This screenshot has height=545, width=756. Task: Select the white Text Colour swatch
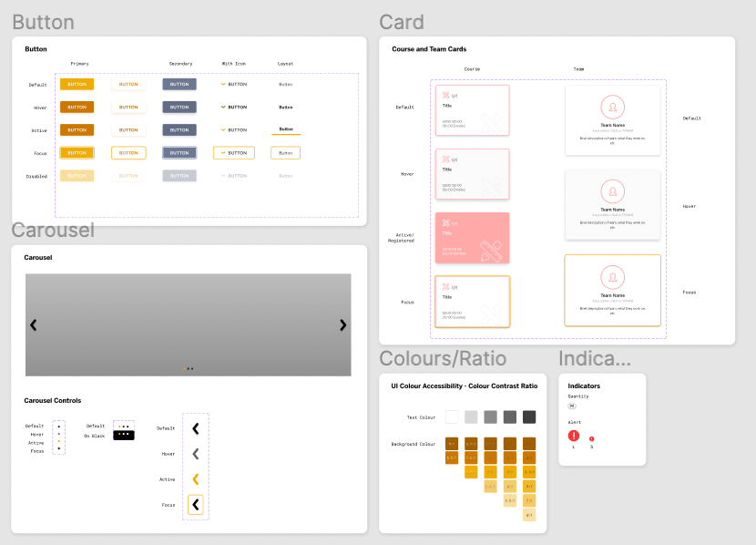[452, 416]
